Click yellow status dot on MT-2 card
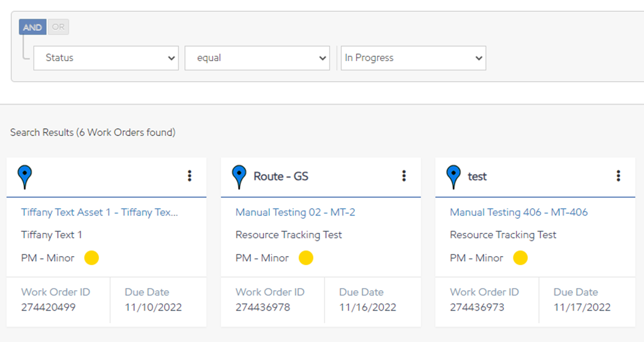Viewport: 644px width, 342px height. pyautogui.click(x=306, y=258)
